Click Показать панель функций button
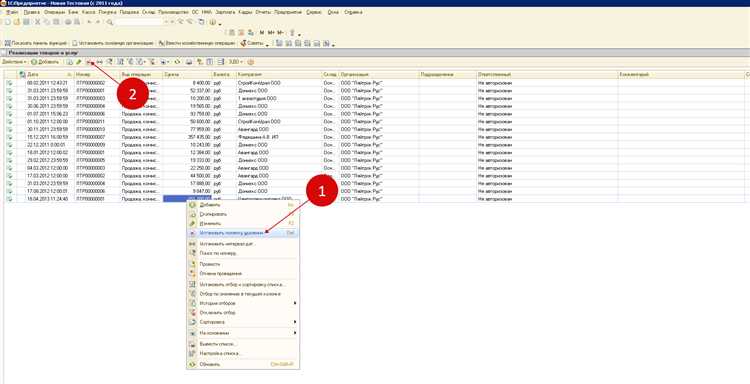The width and height of the screenshot is (750, 384). point(36,43)
